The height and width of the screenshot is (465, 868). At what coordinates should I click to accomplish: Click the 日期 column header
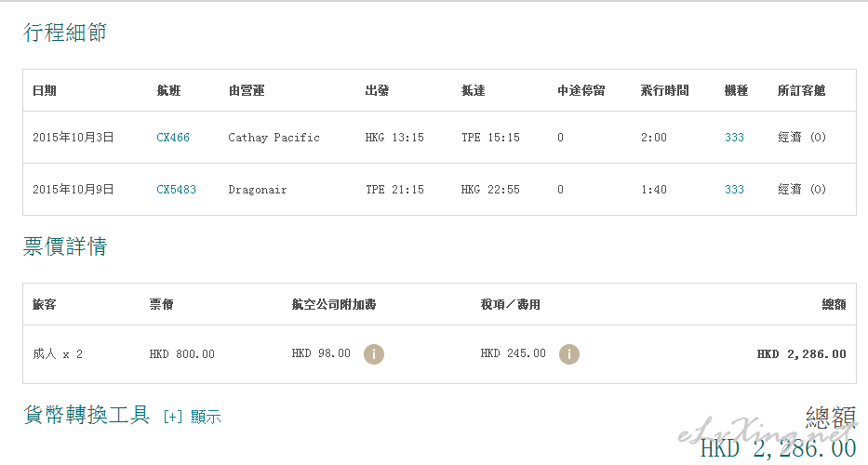[x=45, y=91]
